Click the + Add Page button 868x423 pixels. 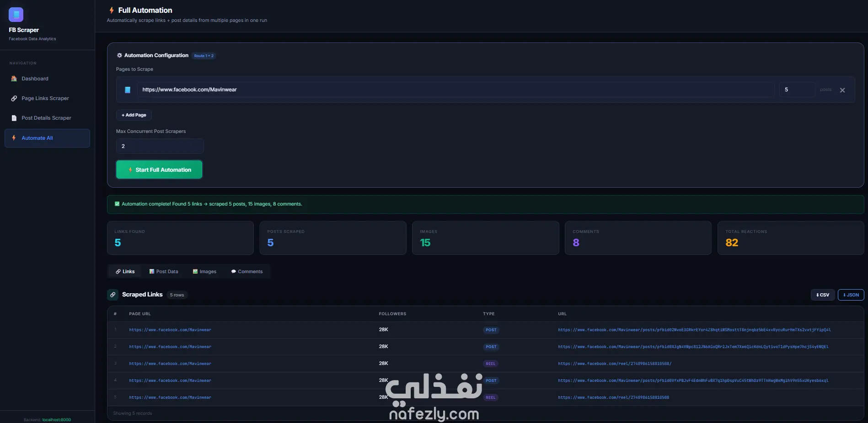coord(134,115)
